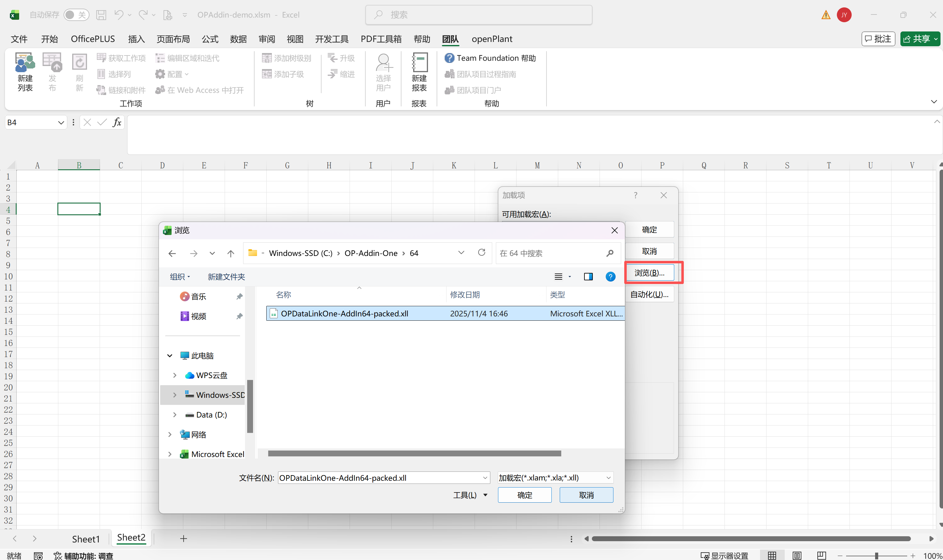This screenshot has height=560, width=943.
Task: Switch to Sheet1 tab
Action: pos(86,538)
